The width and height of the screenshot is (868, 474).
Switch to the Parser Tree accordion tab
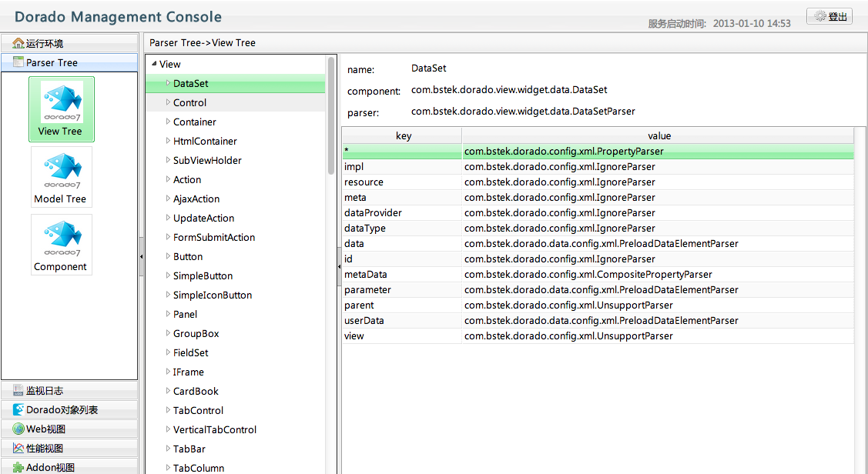pos(52,63)
